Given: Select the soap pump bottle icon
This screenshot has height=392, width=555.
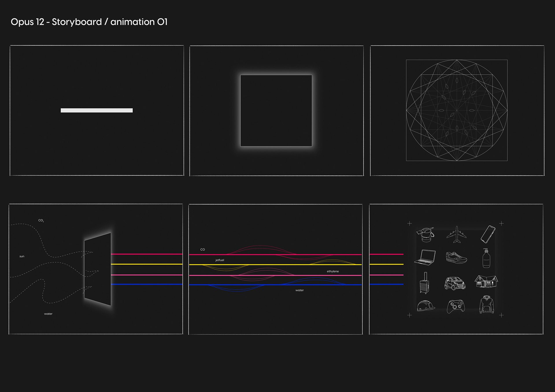Looking at the screenshot, I should tap(486, 258).
